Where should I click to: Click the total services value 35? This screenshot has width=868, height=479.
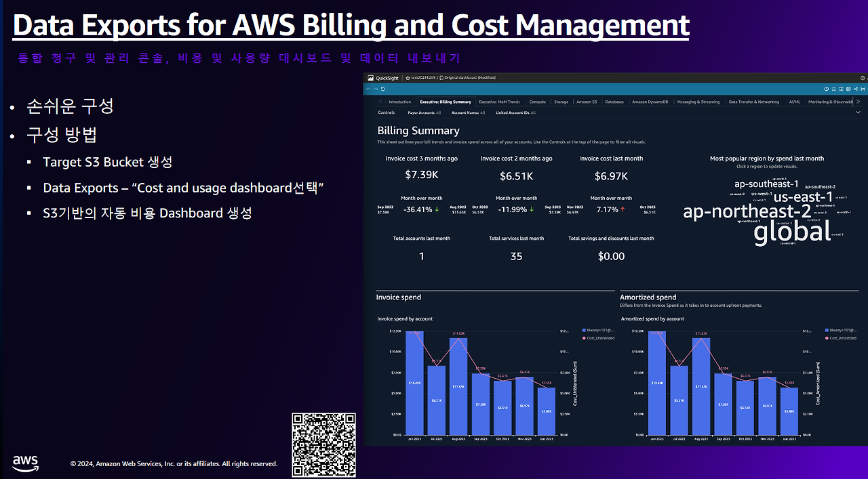tap(516, 256)
